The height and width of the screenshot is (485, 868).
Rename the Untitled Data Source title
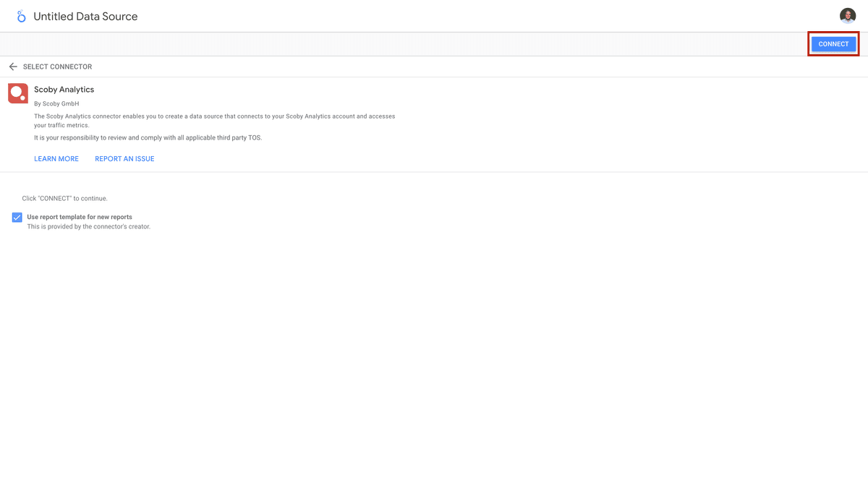pyautogui.click(x=85, y=17)
